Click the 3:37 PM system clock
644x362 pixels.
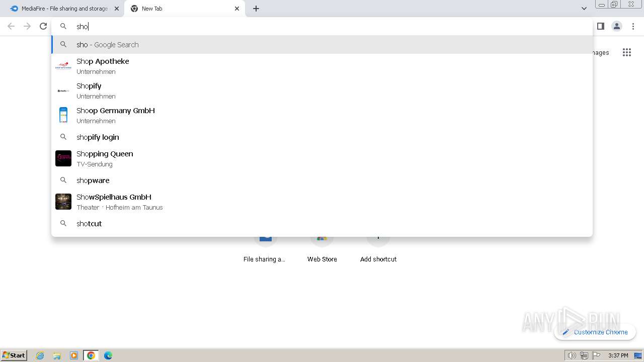[x=618, y=355]
